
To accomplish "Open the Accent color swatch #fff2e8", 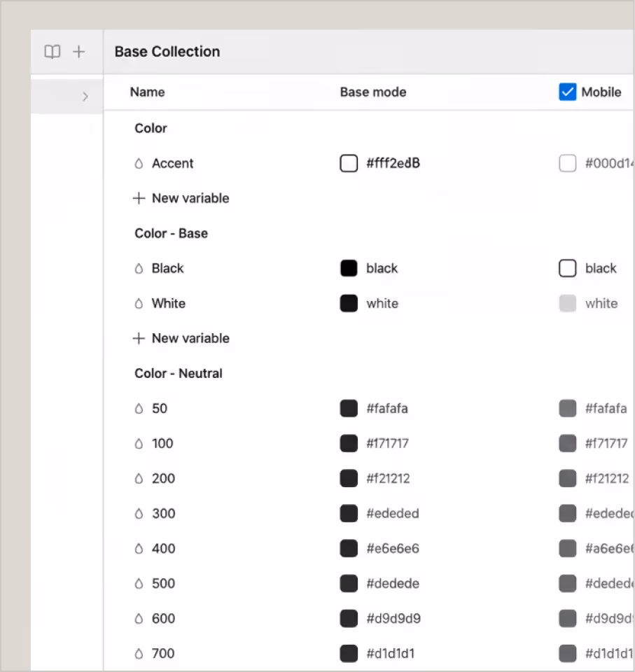I will point(349,163).
